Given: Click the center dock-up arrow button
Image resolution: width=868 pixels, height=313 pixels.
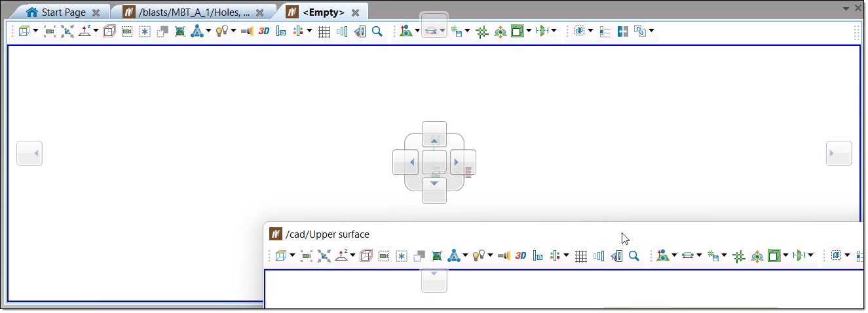Looking at the screenshot, I should [434, 134].
